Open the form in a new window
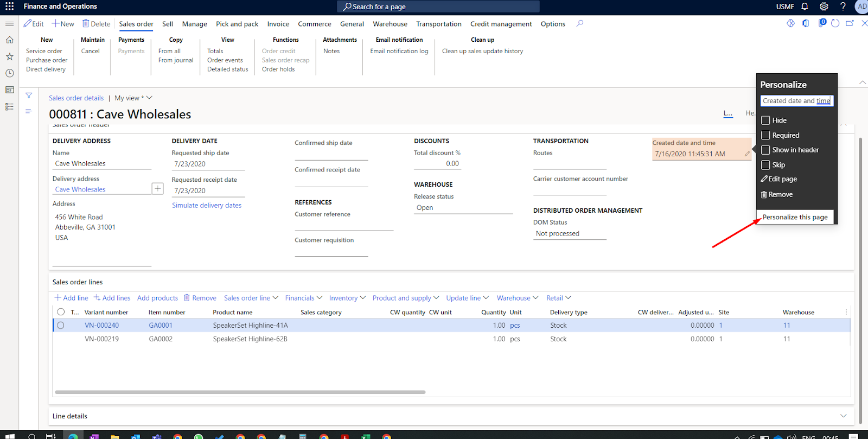The image size is (868, 439). tap(850, 23)
